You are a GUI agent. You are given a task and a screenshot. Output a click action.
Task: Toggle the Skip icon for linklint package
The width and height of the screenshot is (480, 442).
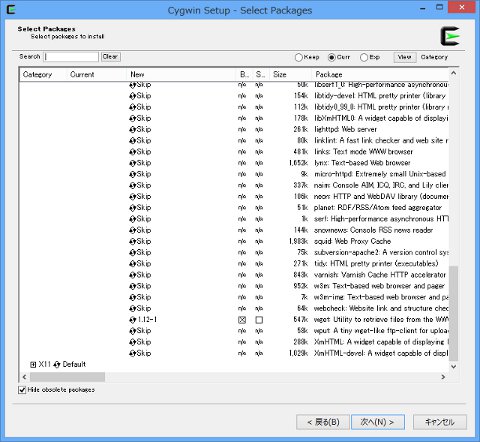click(133, 141)
